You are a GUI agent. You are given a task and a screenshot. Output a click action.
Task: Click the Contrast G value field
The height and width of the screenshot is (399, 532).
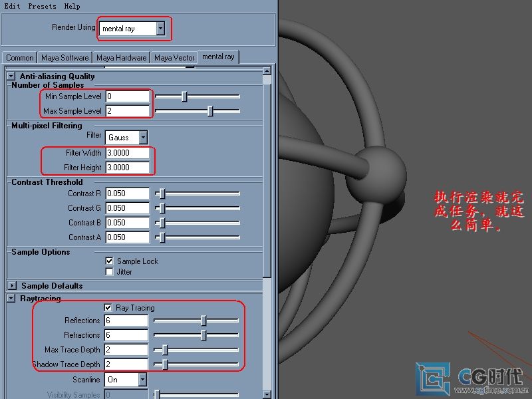(127, 208)
